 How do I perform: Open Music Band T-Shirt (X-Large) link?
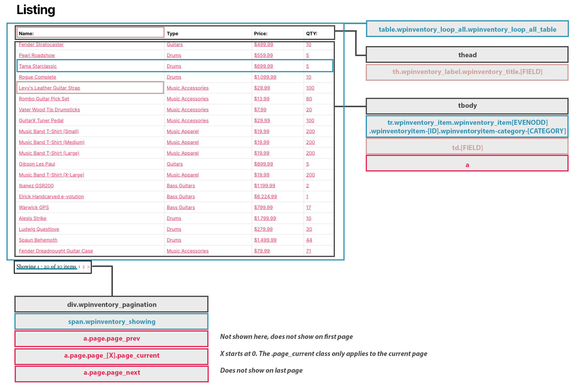point(51,175)
